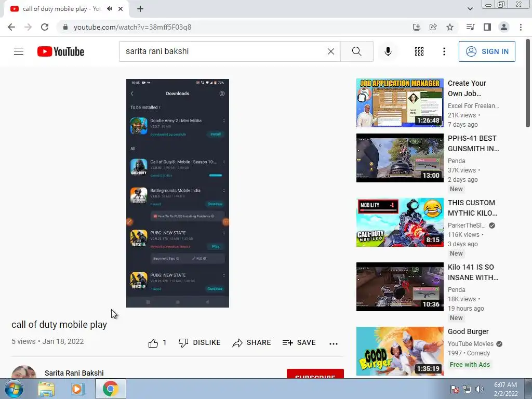Open the PPHS-41 BEST GUNSMITH thumbnail
Screen dimensions: 532x399
pos(400,158)
